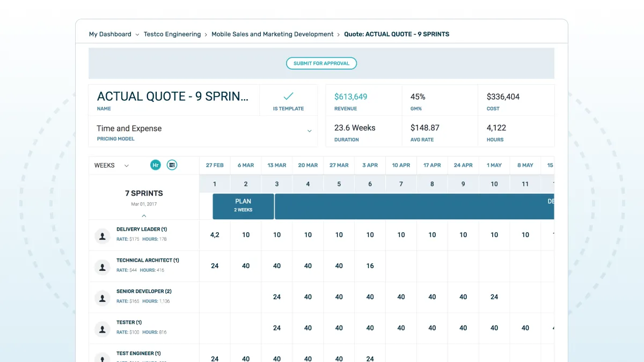Click the TECHNICAL ARCHITECT (1) role name
The height and width of the screenshot is (362, 644).
(148, 261)
